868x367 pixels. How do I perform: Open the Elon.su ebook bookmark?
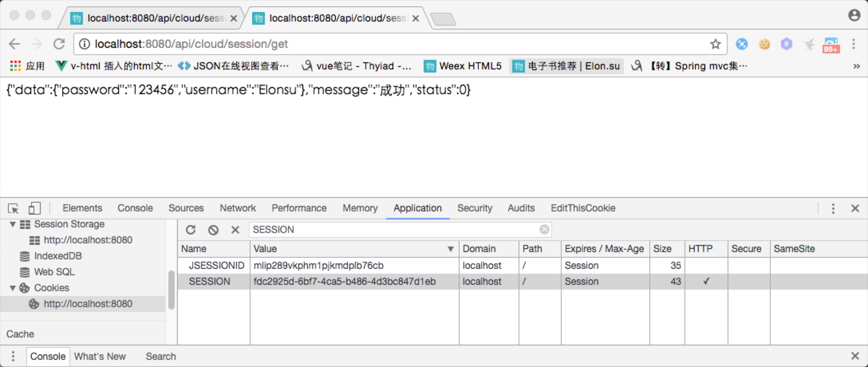pyautogui.click(x=566, y=66)
